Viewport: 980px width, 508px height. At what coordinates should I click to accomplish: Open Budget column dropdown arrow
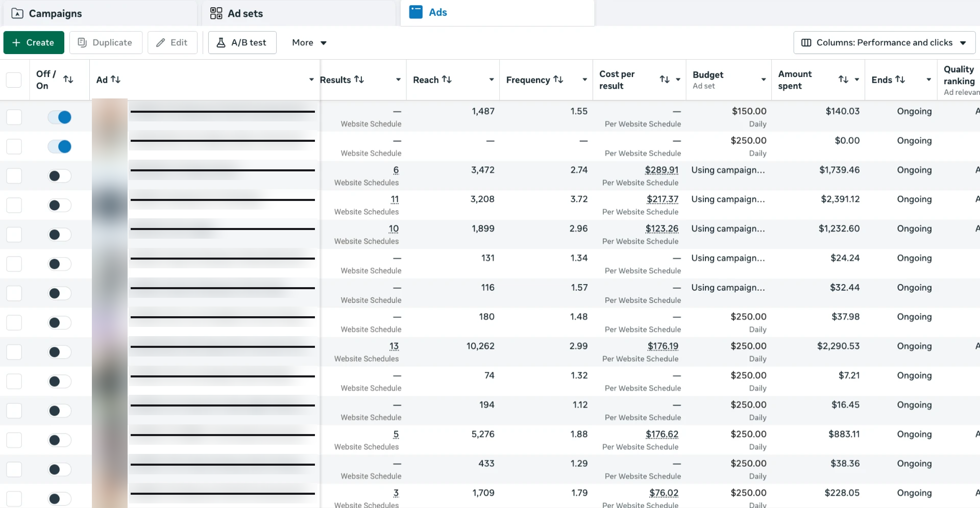[764, 80]
